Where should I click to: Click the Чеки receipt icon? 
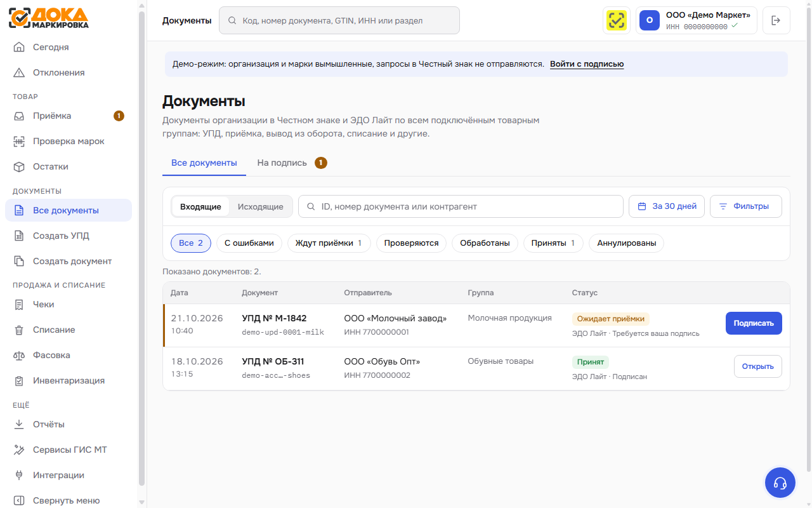click(19, 304)
